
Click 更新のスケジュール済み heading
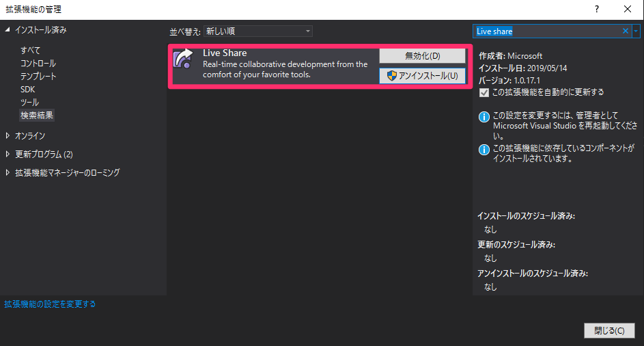(516, 245)
